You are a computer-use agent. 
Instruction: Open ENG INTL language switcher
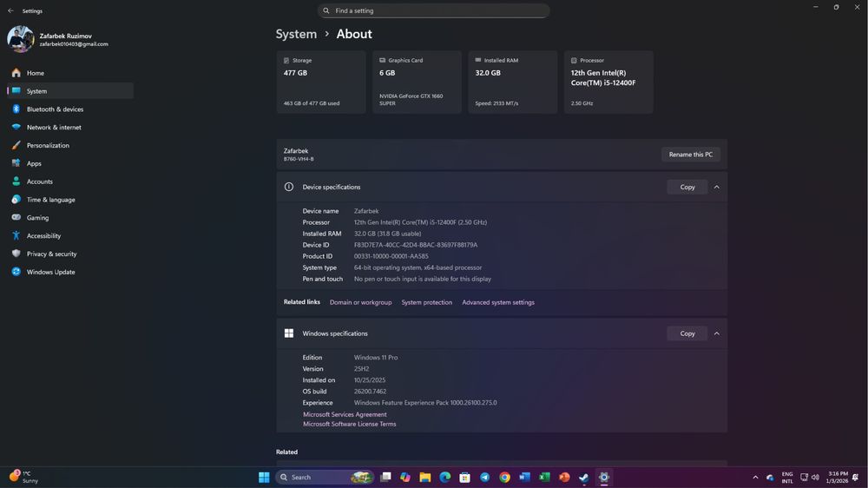pos(787,478)
